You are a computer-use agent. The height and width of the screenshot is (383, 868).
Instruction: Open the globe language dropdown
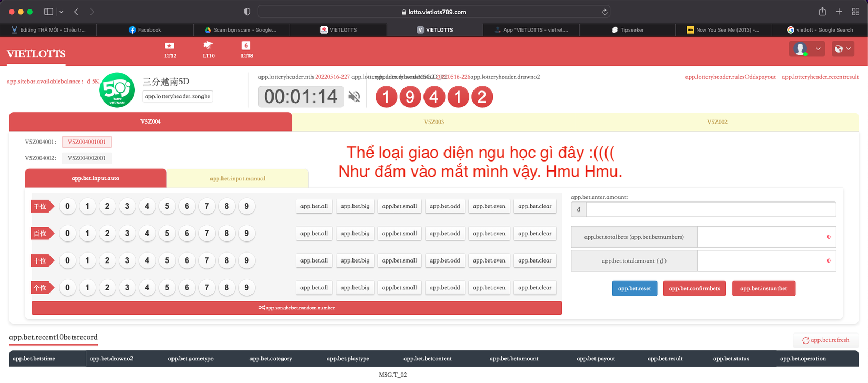(x=843, y=49)
